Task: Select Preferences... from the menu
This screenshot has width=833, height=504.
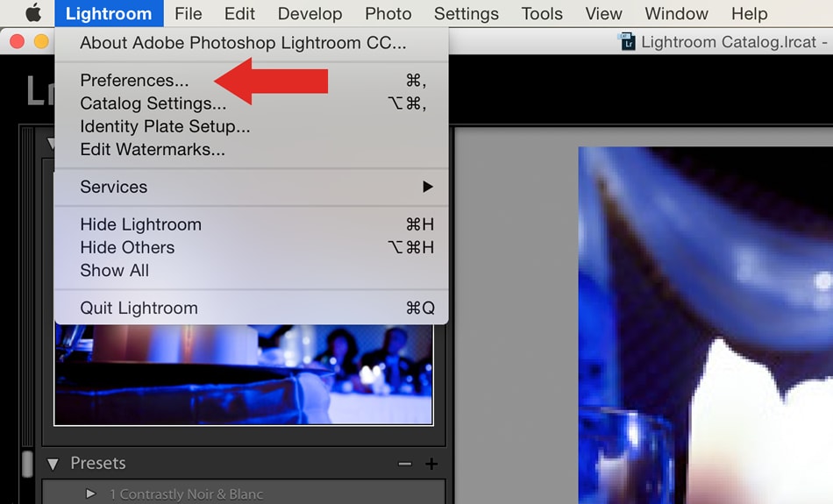Action: pyautogui.click(x=252, y=80)
